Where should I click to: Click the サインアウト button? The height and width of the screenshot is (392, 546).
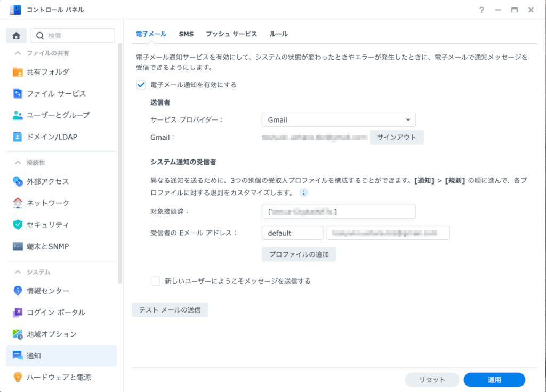(397, 137)
